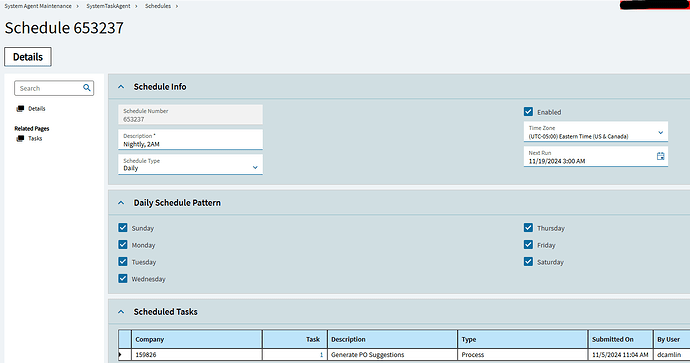Sort by the Company column header
The image size is (690, 363).
click(x=197, y=339)
